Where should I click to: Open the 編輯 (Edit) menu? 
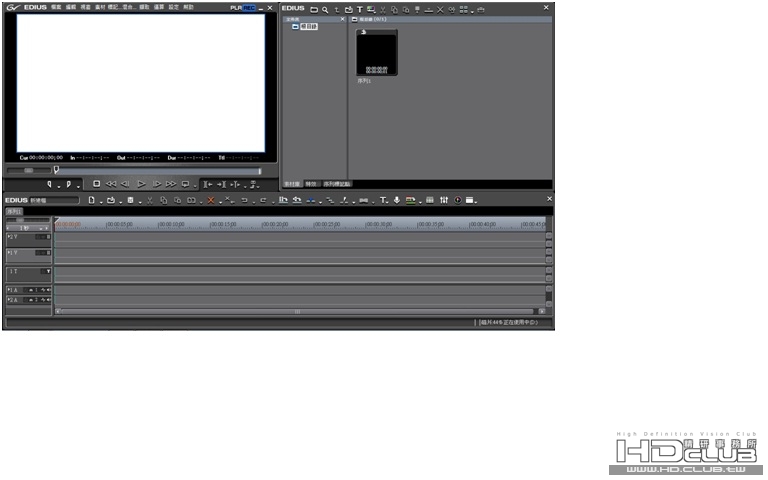pos(71,7)
